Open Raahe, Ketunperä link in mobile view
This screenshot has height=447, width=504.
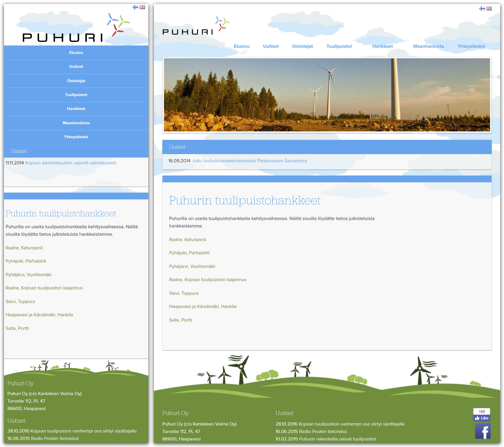click(x=24, y=248)
